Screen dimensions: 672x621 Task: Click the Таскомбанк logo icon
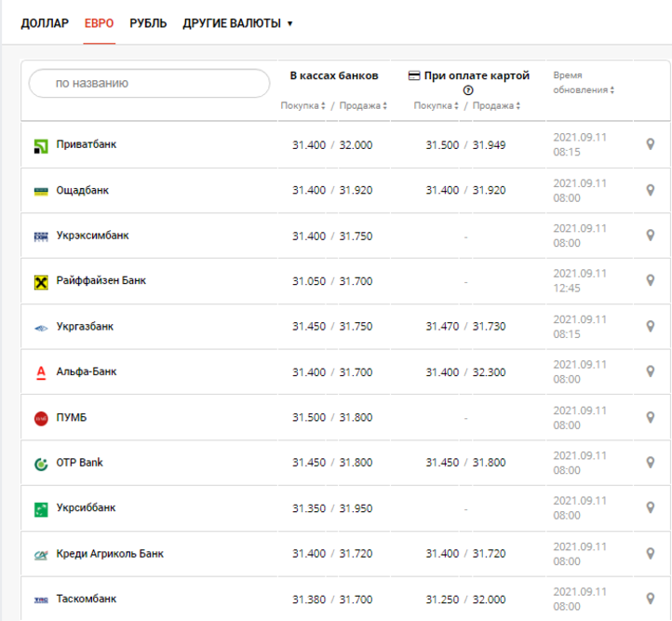[x=41, y=600]
